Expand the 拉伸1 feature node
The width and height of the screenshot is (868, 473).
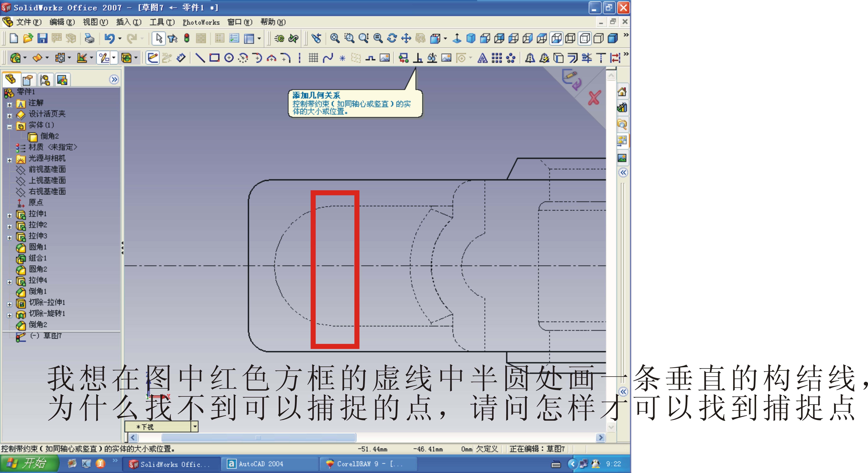click(x=9, y=215)
